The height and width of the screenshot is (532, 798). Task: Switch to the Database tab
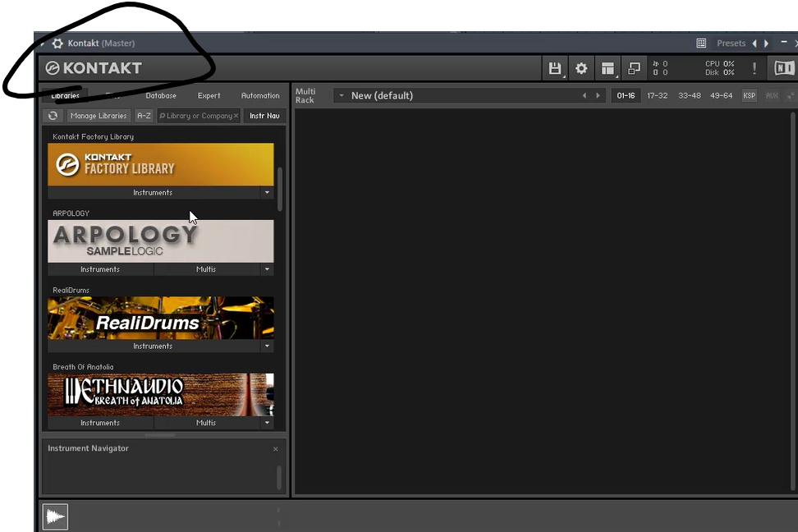pos(161,95)
